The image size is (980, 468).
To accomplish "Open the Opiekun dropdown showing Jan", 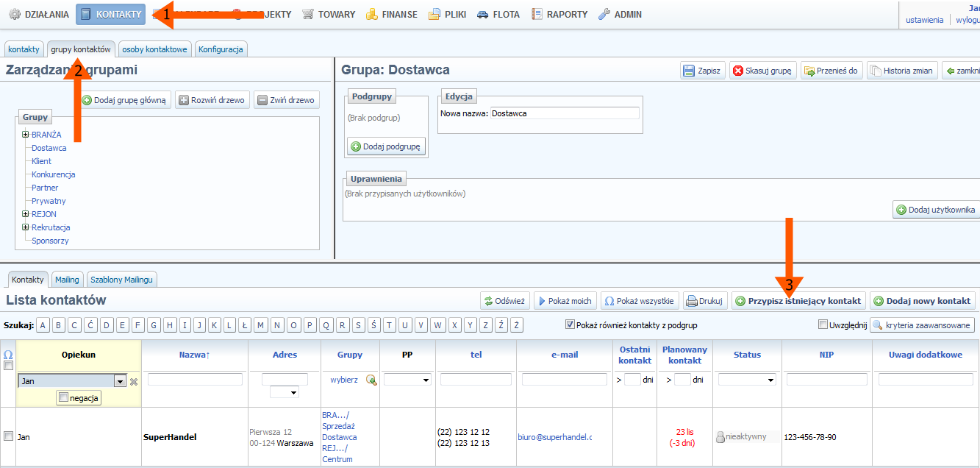I will click(x=120, y=381).
